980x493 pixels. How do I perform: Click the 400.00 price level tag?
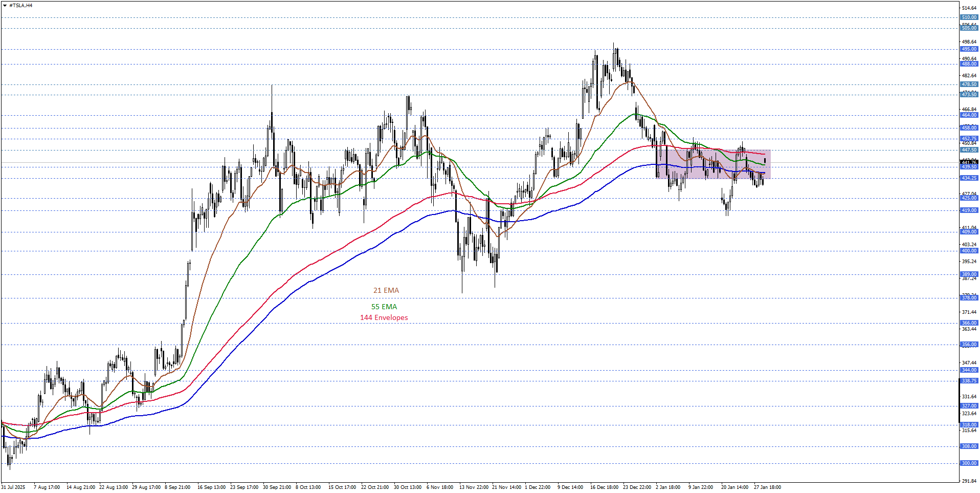coord(969,251)
